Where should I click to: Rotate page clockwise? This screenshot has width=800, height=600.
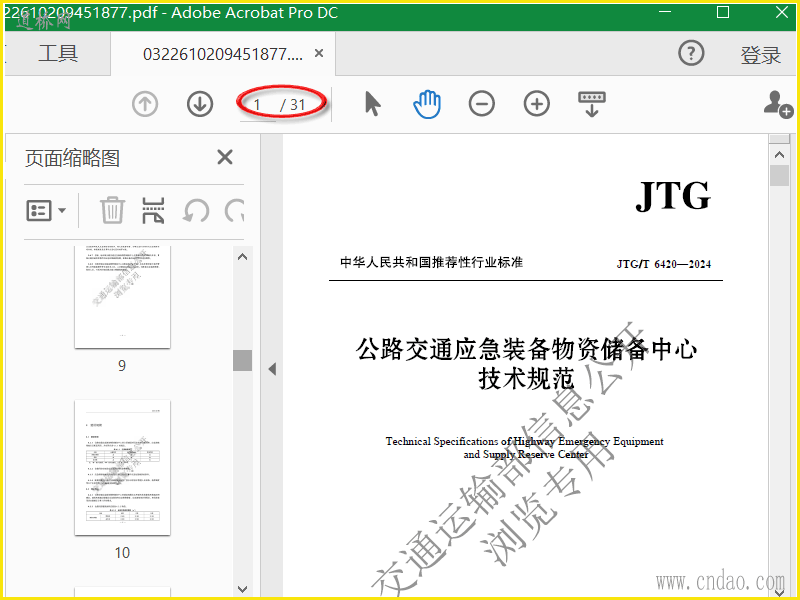coord(234,210)
